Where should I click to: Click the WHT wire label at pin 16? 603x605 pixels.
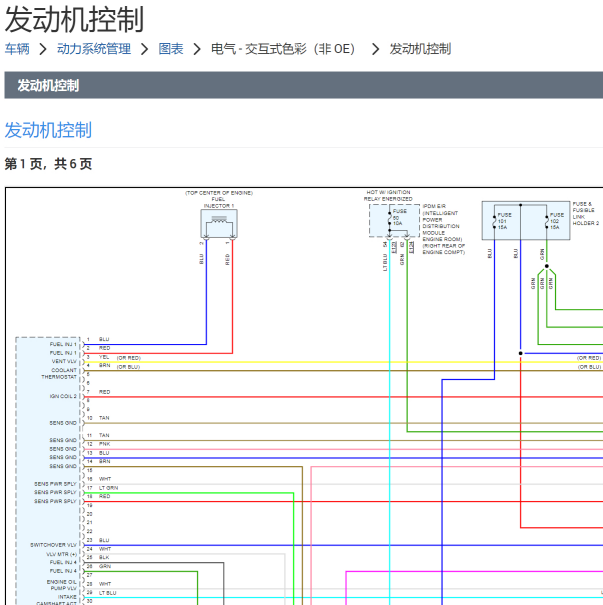[105, 479]
